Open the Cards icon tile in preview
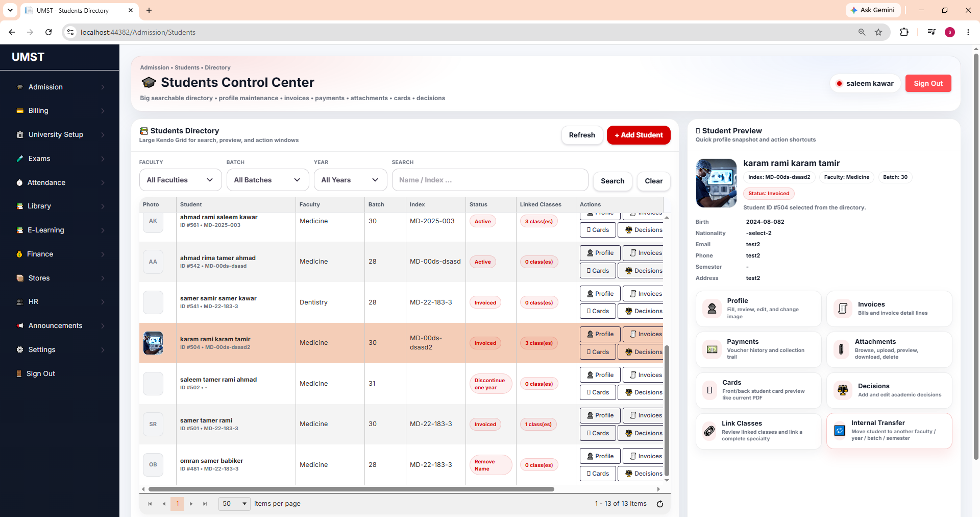980x517 pixels. pyautogui.click(x=709, y=390)
